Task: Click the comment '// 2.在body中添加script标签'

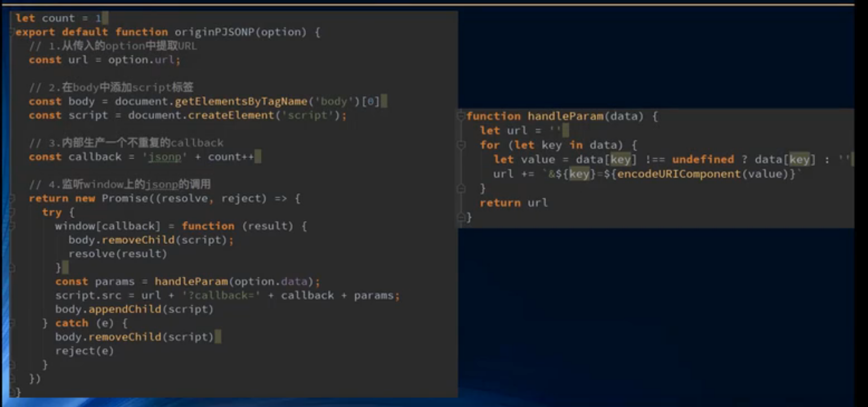Action: 111,88
